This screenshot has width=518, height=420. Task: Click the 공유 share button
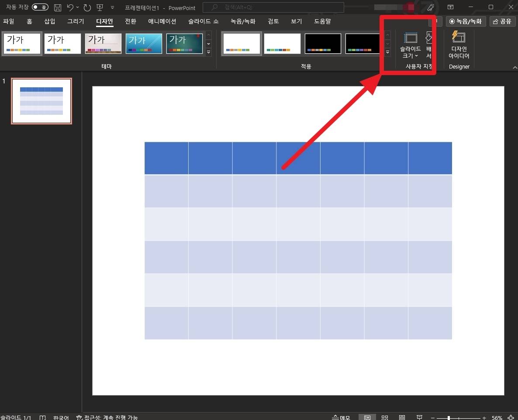(x=502, y=21)
